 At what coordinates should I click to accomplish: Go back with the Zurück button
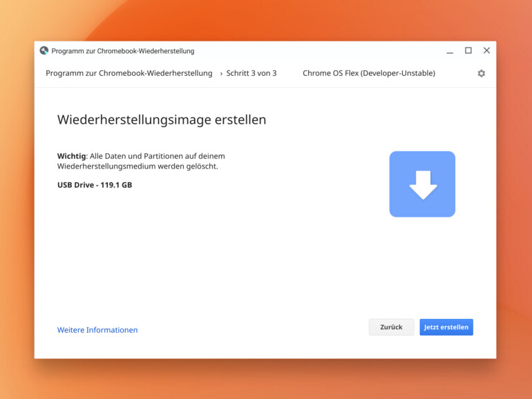click(391, 327)
